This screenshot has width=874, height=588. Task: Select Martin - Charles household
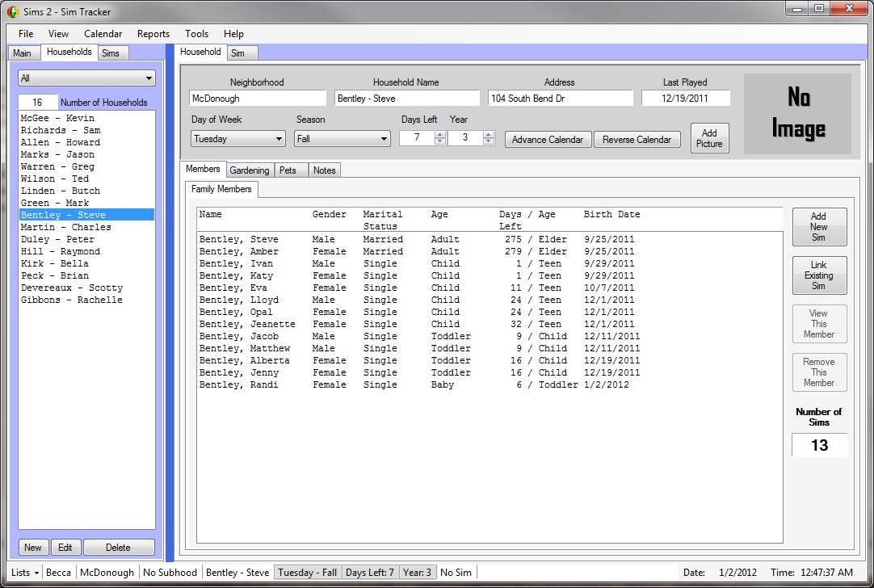point(86,228)
